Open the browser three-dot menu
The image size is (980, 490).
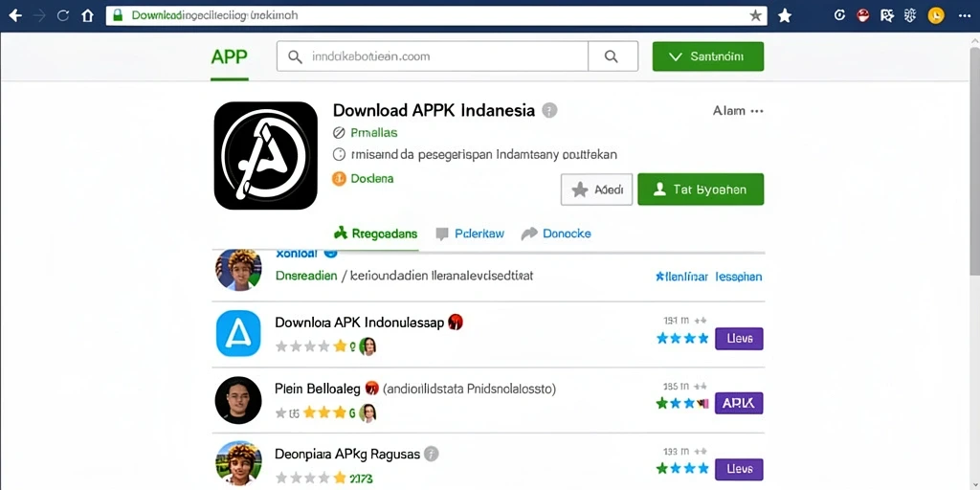965,15
